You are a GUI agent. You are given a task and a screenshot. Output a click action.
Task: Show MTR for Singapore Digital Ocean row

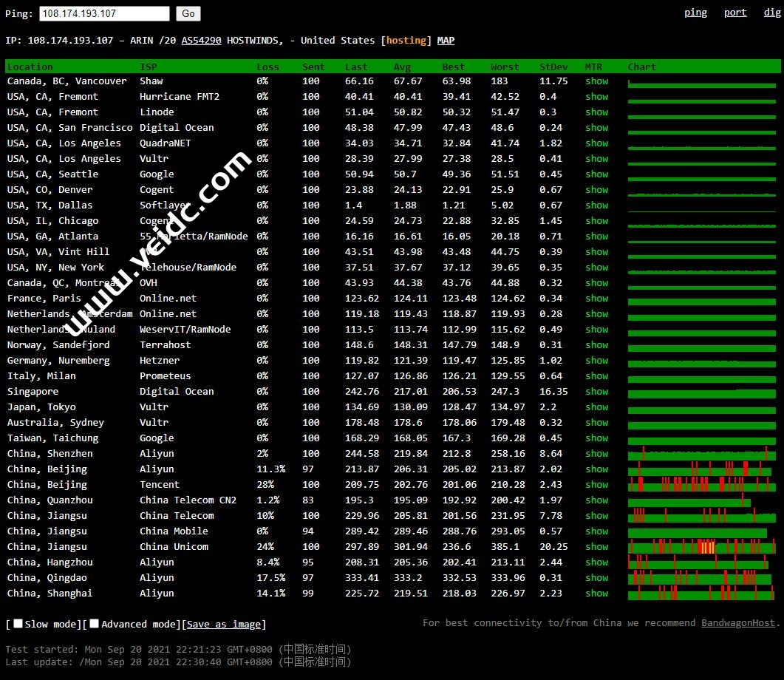click(596, 392)
